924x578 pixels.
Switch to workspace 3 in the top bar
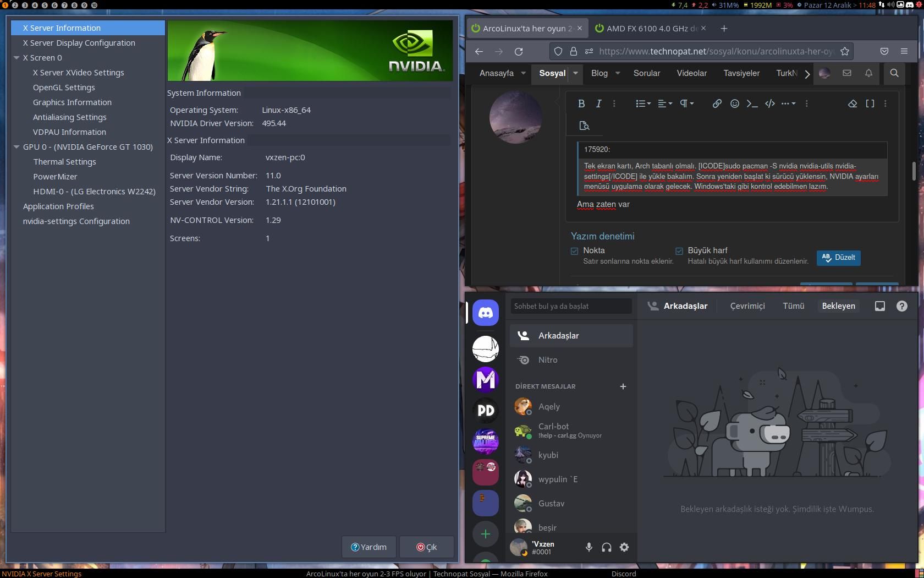pos(25,5)
